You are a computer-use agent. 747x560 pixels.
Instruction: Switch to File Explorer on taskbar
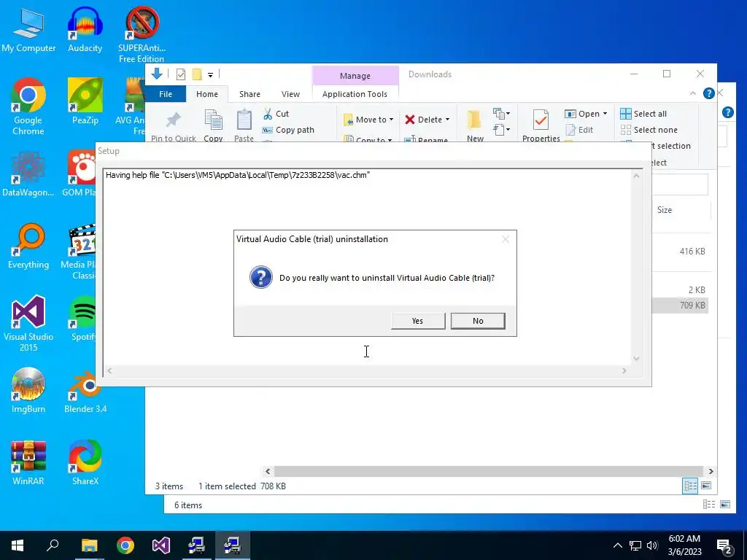pos(89,545)
